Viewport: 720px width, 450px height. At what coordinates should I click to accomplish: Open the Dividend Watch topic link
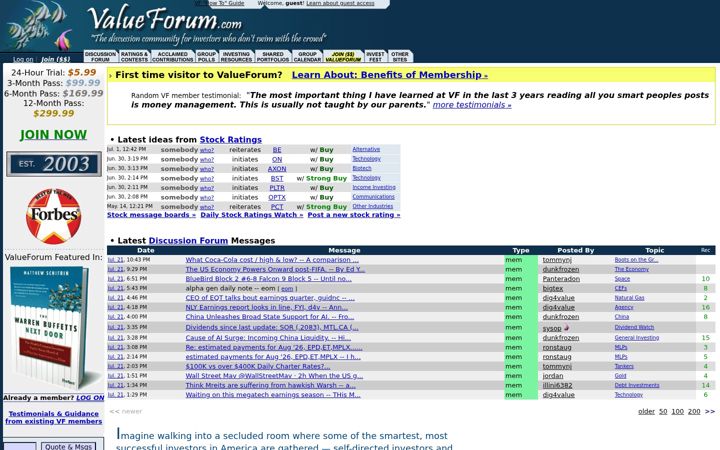coord(634,327)
